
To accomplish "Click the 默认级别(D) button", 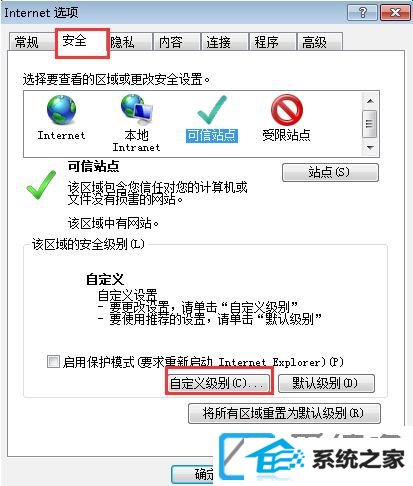I will pyautogui.click(x=326, y=383).
